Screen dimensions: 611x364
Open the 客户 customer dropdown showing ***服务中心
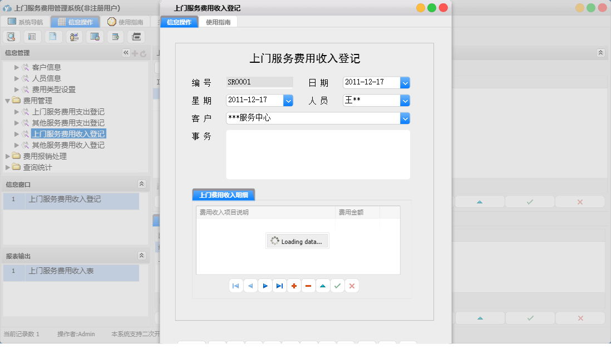pyautogui.click(x=405, y=118)
